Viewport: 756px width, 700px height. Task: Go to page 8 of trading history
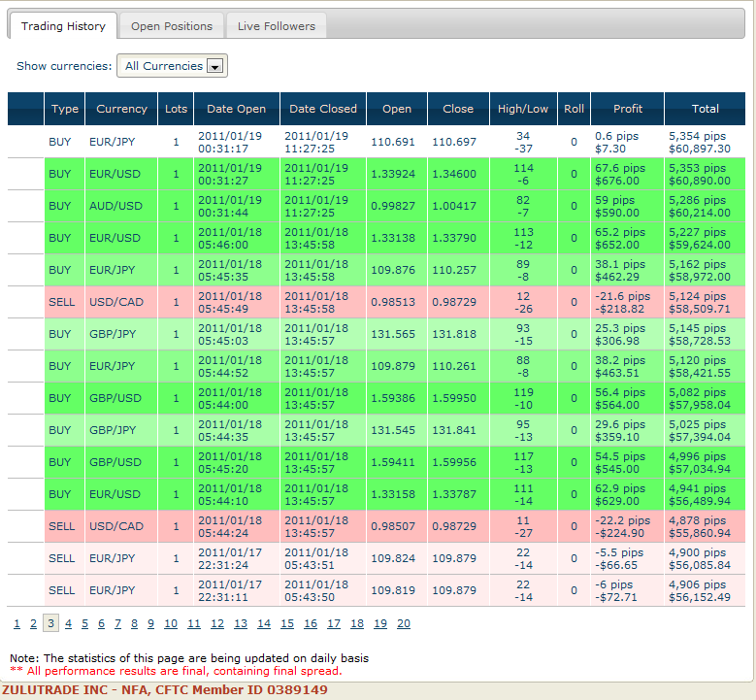pos(134,623)
